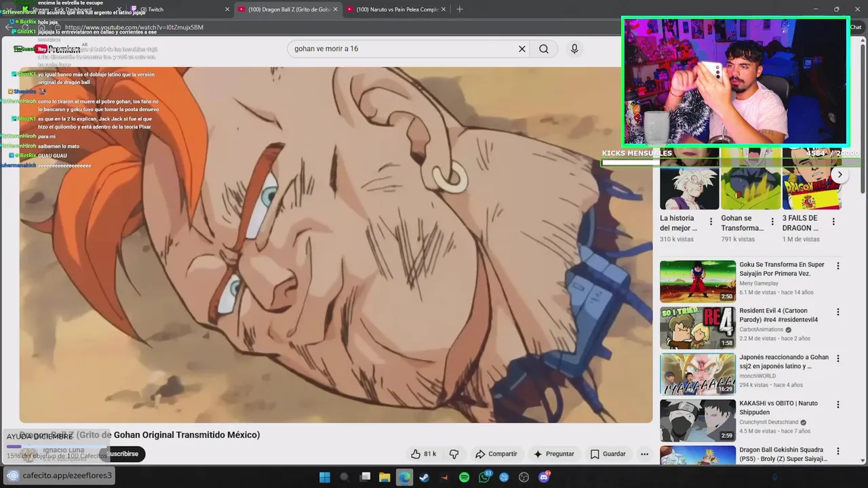Show next shorts with the right arrow
The image size is (868, 488).
point(840,175)
